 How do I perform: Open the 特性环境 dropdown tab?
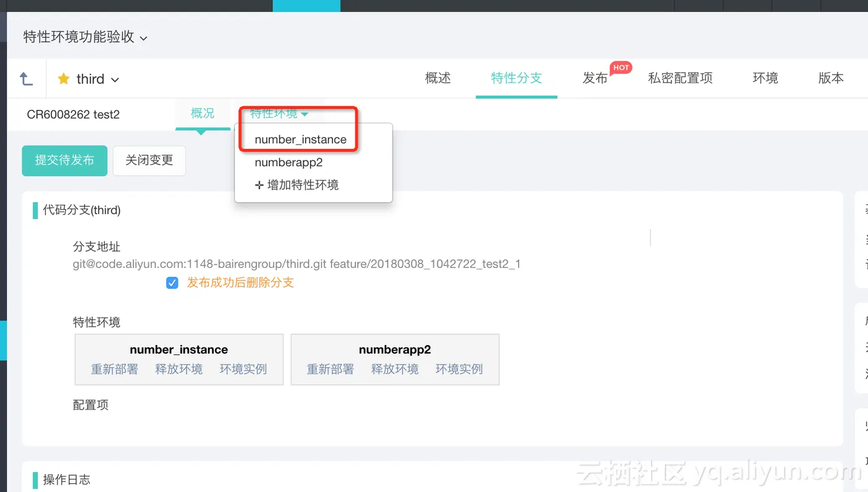click(x=279, y=113)
